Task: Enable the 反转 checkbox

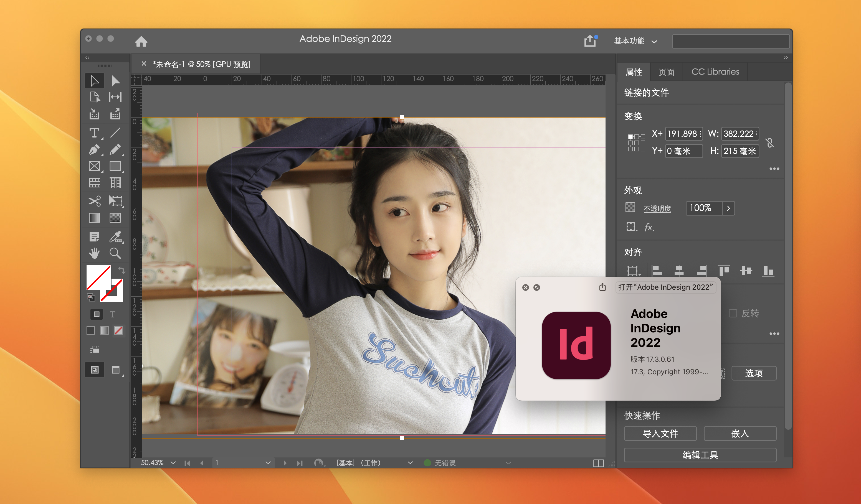Action: [x=733, y=313]
